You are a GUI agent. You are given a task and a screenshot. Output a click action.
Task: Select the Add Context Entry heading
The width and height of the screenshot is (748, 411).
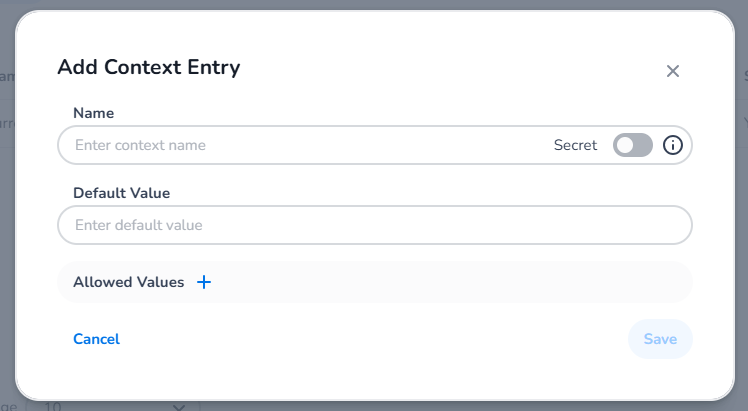coord(149,67)
